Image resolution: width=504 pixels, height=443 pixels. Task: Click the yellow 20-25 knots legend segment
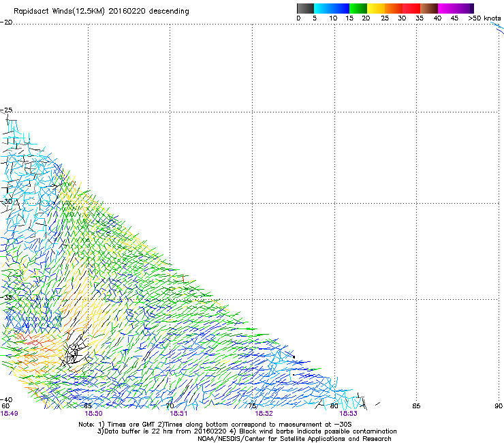click(x=376, y=8)
